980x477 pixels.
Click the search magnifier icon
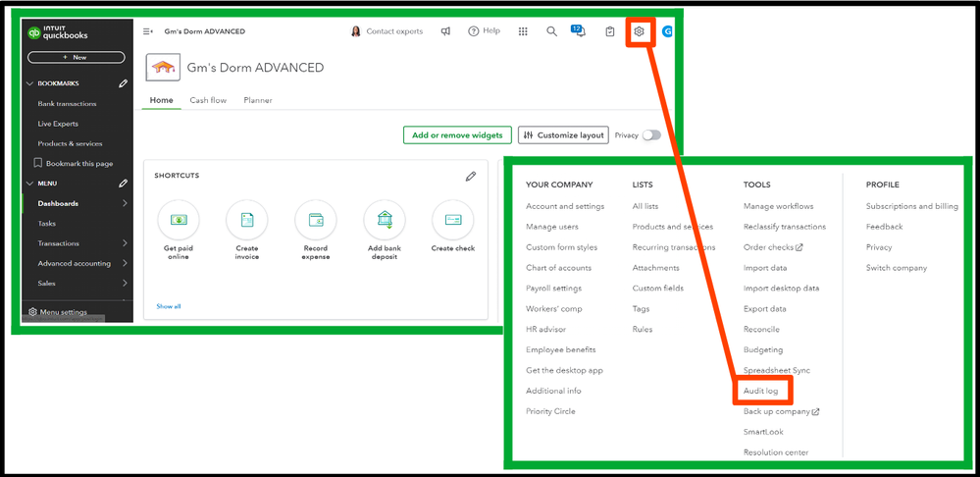[x=552, y=31]
